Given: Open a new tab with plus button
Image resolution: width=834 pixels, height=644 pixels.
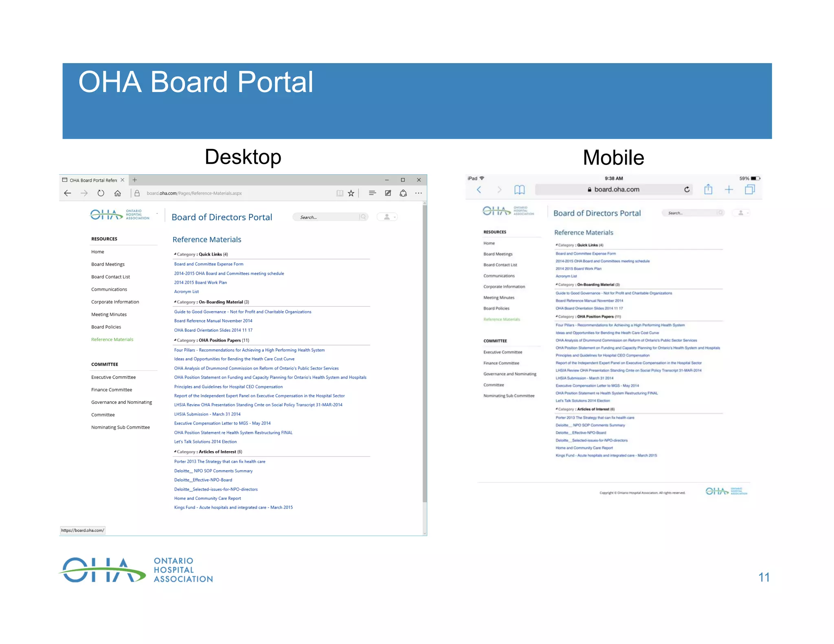Looking at the screenshot, I should point(135,180).
